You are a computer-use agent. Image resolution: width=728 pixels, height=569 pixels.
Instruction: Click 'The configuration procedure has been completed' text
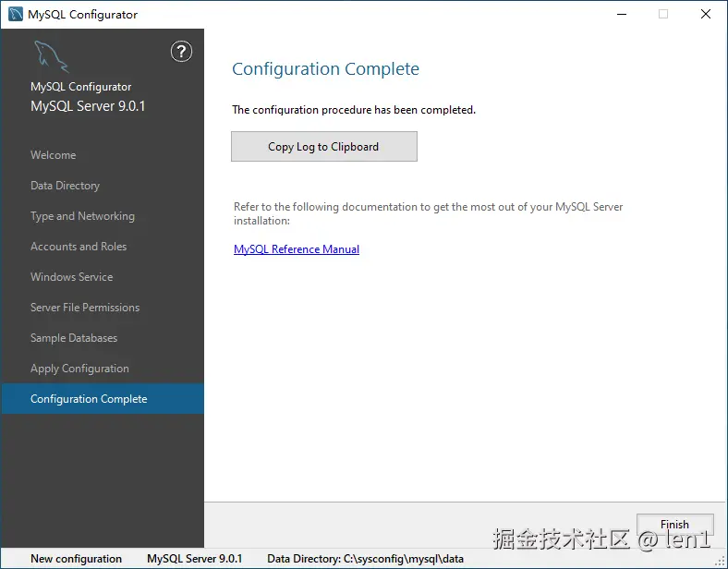pos(354,110)
